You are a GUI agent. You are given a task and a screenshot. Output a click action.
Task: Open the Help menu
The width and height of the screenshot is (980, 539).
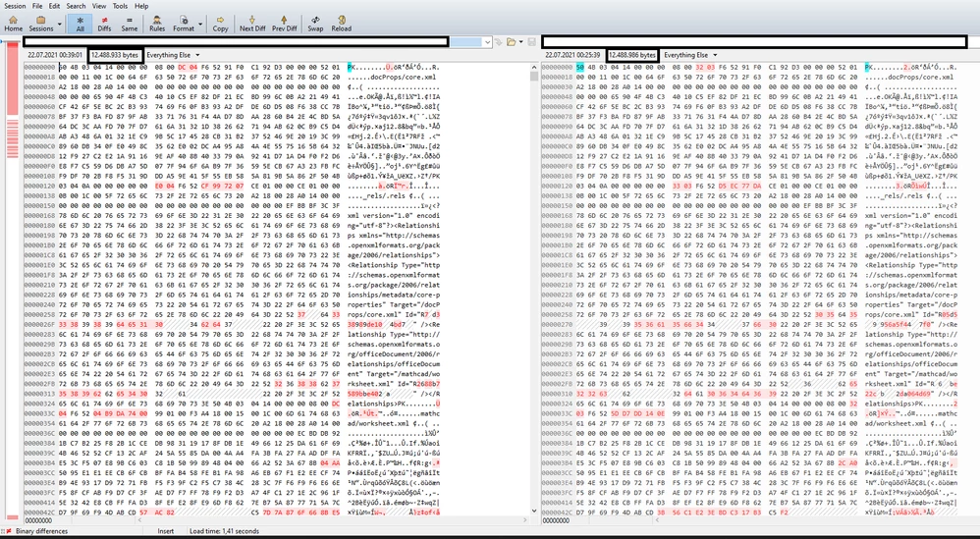pyautogui.click(x=141, y=6)
